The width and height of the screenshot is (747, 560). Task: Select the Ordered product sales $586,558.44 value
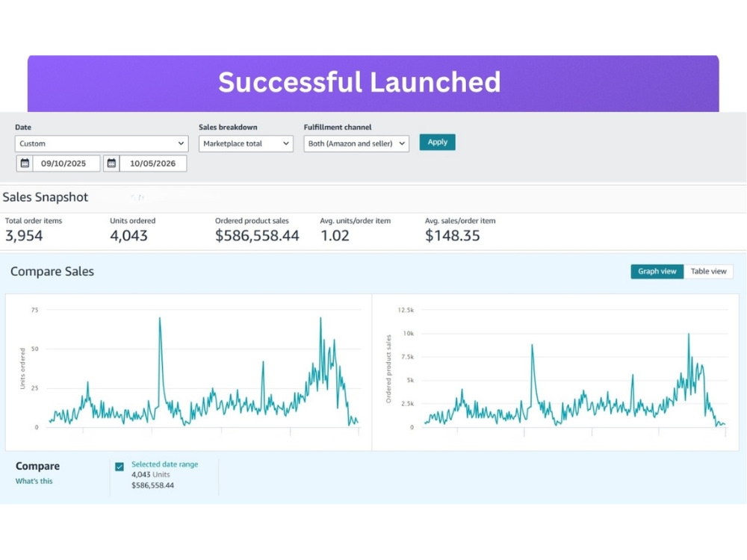pyautogui.click(x=257, y=236)
